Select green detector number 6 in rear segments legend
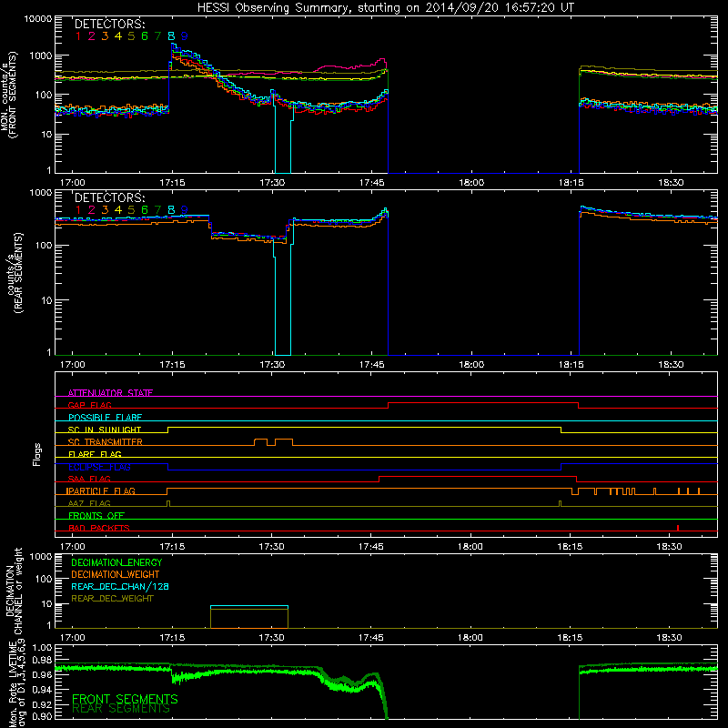The width and height of the screenshot is (728, 728). click(x=145, y=210)
